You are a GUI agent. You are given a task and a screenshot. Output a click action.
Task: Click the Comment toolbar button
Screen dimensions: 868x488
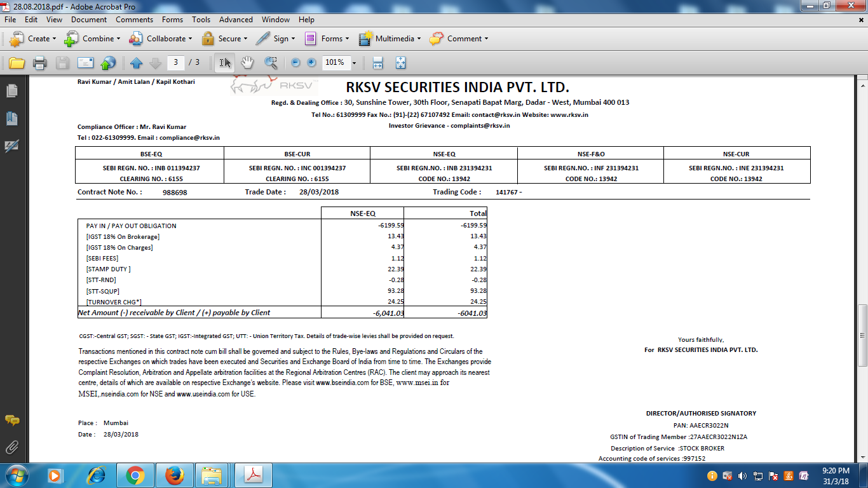coord(459,39)
